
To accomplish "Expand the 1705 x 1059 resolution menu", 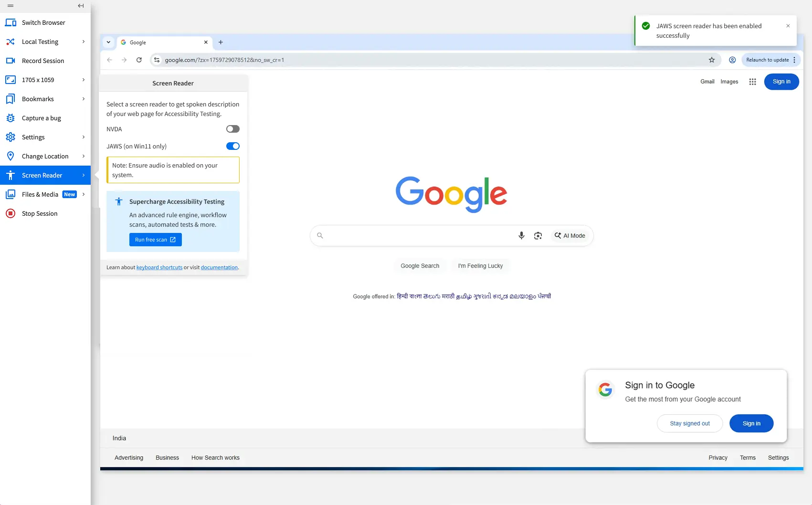I will tap(38, 80).
